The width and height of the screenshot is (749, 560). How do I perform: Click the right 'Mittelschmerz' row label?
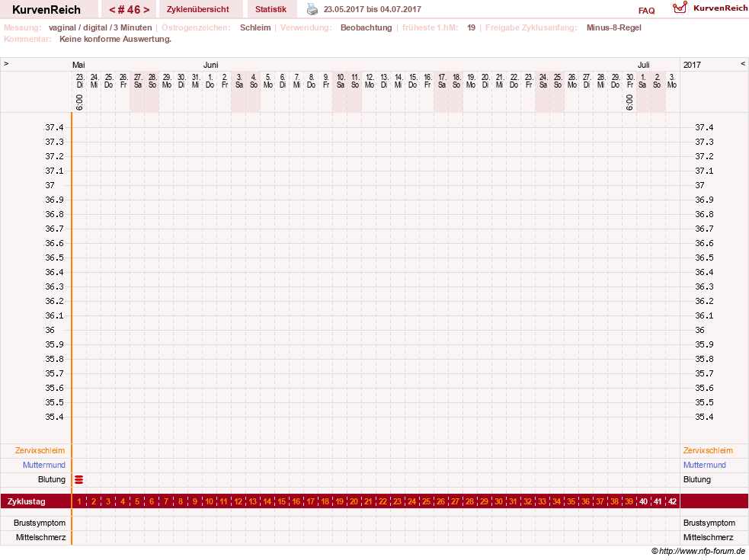tap(709, 538)
